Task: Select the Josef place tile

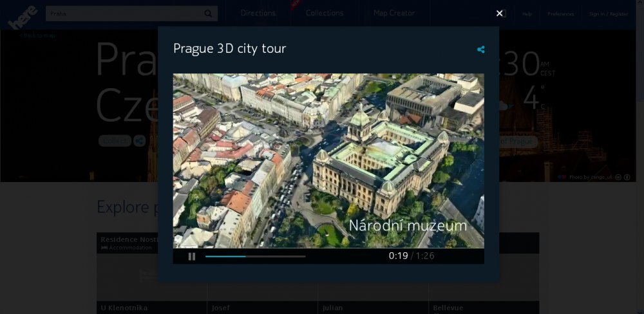Action: coord(222,308)
